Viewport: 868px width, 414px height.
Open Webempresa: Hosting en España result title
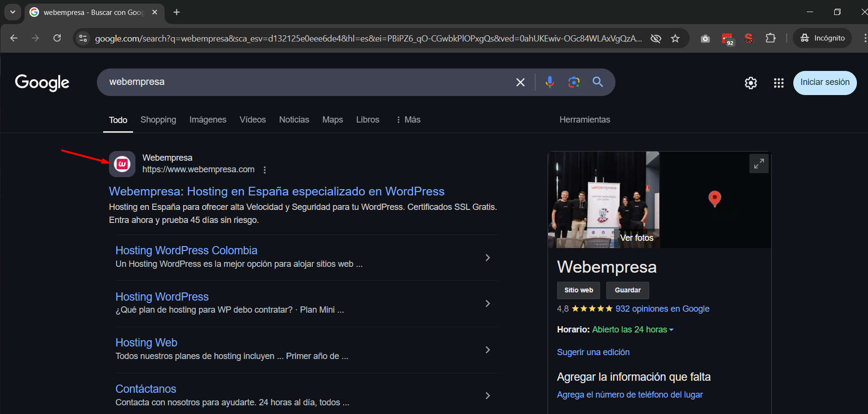[277, 192]
